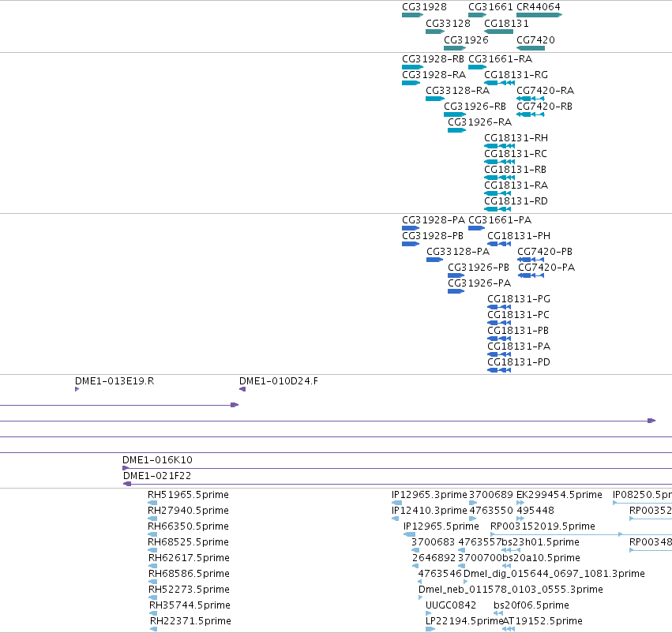Select transcript CG7420-RA
The width and height of the screenshot is (672, 633).
[x=531, y=99]
